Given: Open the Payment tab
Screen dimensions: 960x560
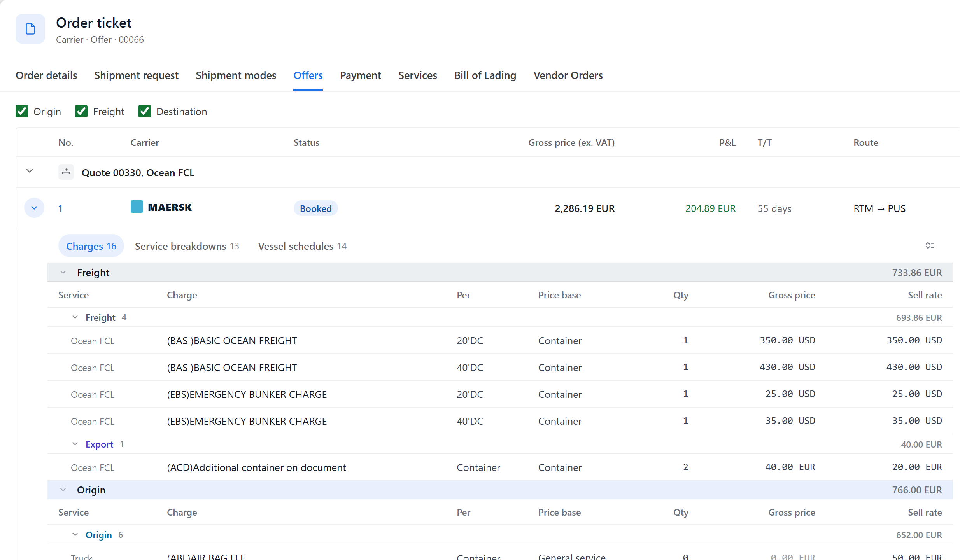Looking at the screenshot, I should click(x=361, y=75).
